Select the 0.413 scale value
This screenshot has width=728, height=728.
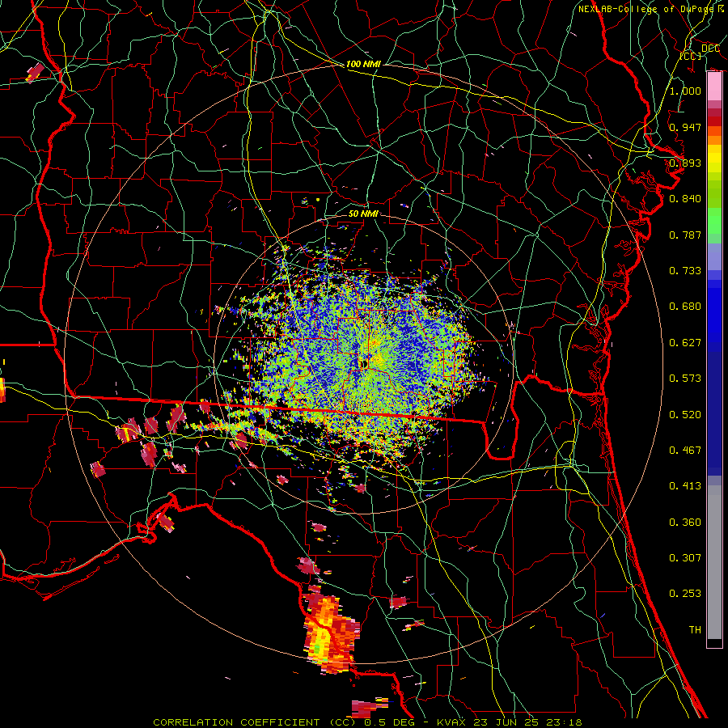(x=685, y=486)
